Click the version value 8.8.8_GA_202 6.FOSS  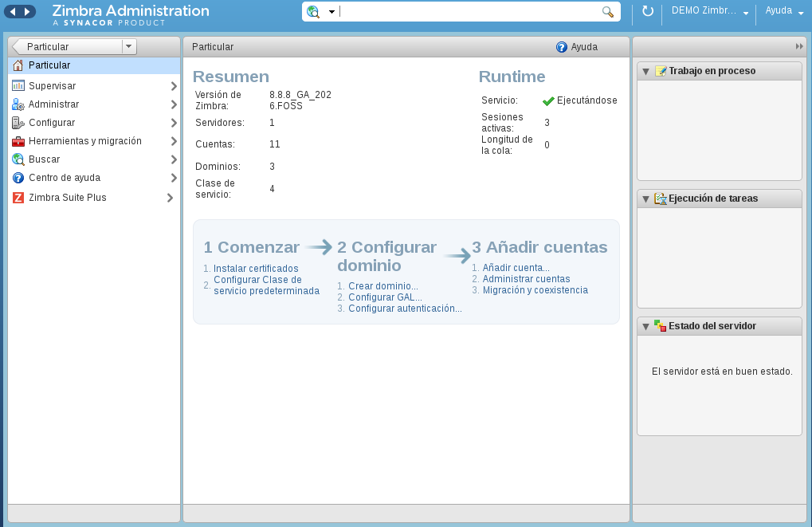coord(300,100)
